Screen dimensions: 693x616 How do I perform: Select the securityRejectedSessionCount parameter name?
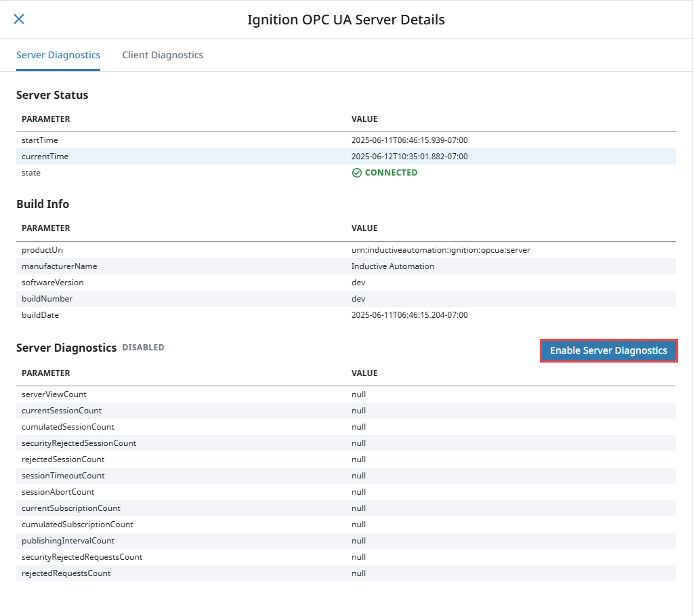click(79, 443)
